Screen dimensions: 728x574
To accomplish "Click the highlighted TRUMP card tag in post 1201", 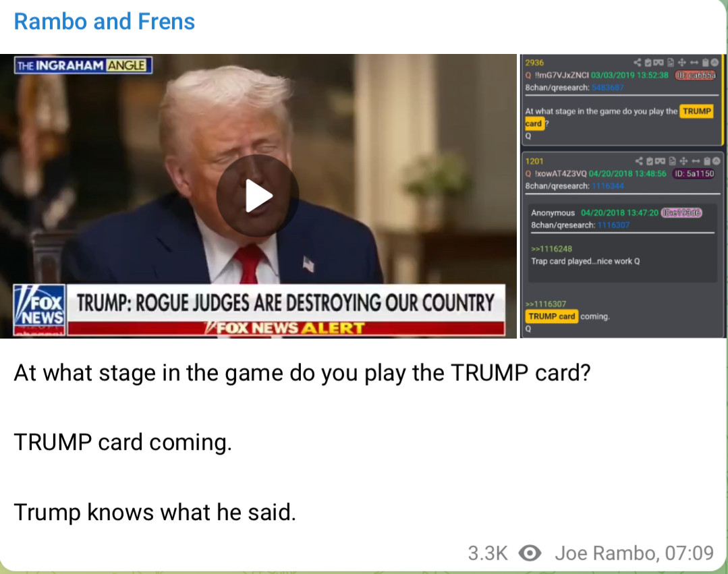I will pyautogui.click(x=552, y=316).
